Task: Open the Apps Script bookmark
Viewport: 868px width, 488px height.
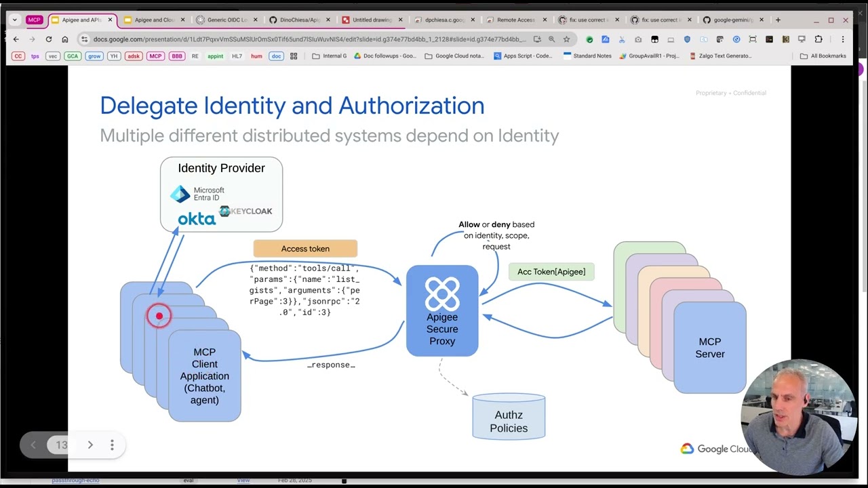Action: pyautogui.click(x=523, y=56)
